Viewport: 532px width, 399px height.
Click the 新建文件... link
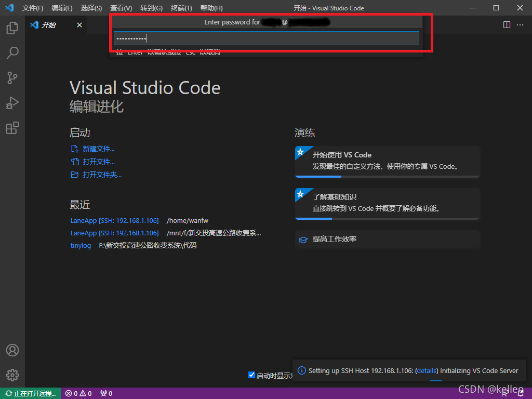pos(98,149)
